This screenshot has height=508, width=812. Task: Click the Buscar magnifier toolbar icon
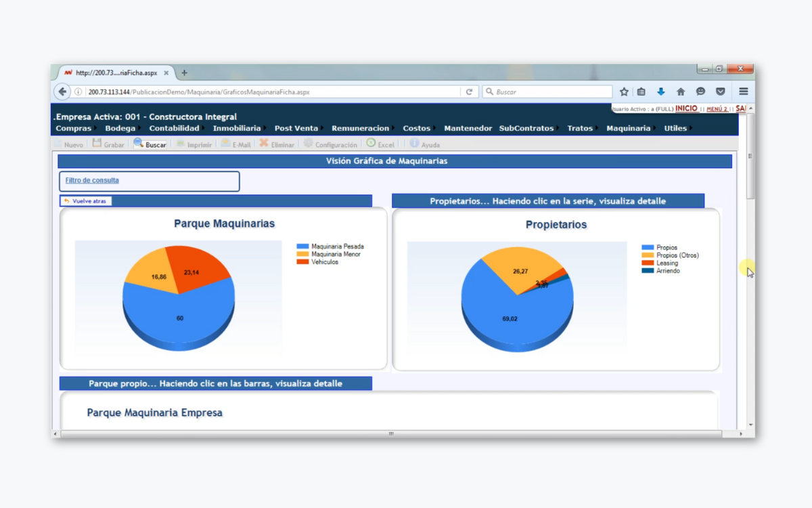(x=139, y=144)
